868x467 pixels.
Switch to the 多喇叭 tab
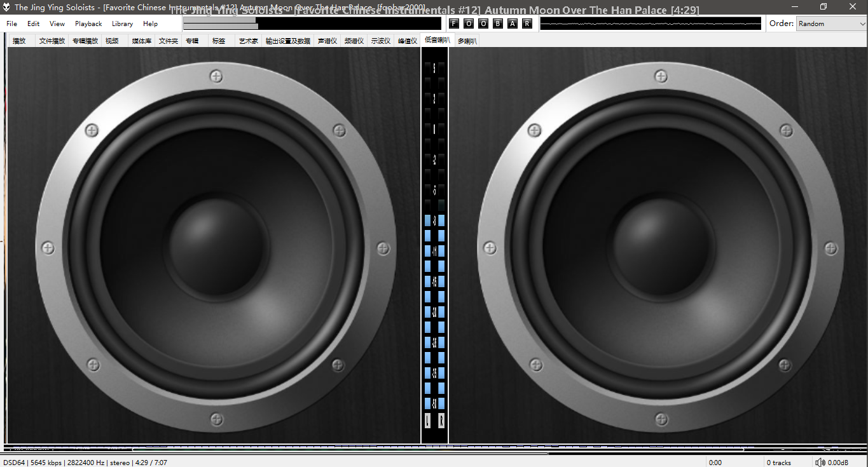click(x=467, y=41)
